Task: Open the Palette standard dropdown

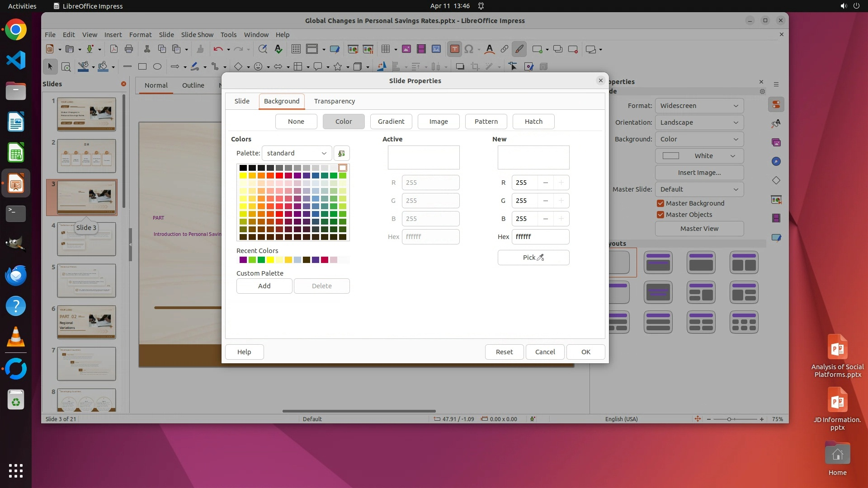Action: pos(297,153)
